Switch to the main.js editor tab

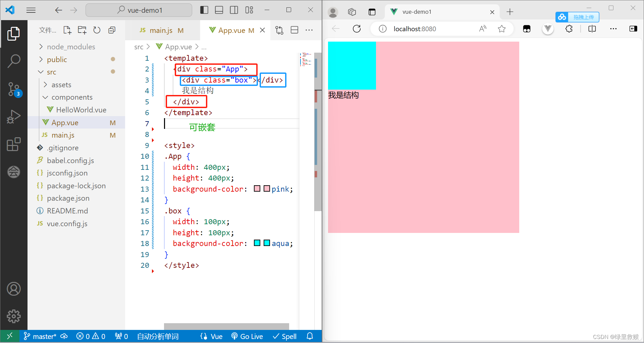(161, 30)
